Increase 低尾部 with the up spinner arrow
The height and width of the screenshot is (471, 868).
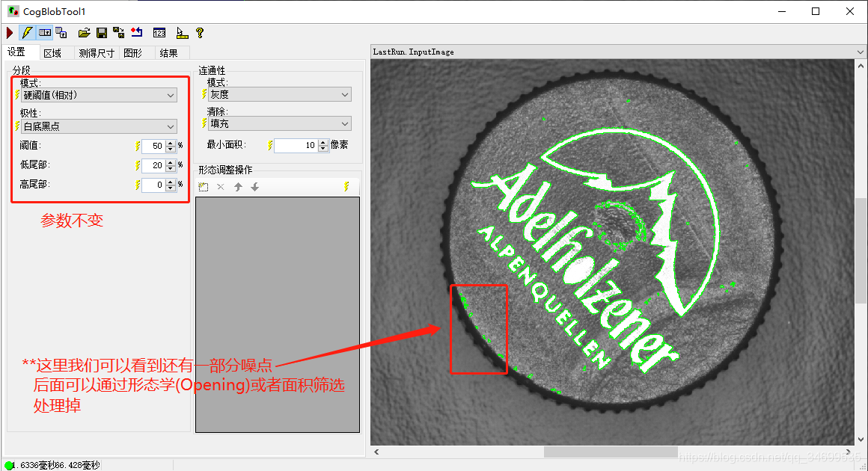pos(171,162)
